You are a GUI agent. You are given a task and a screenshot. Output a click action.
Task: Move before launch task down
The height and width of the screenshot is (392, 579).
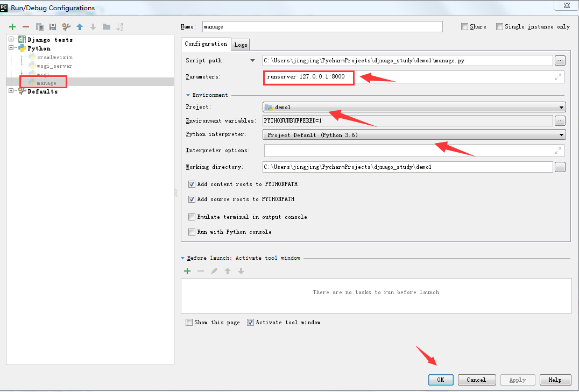pyautogui.click(x=241, y=272)
